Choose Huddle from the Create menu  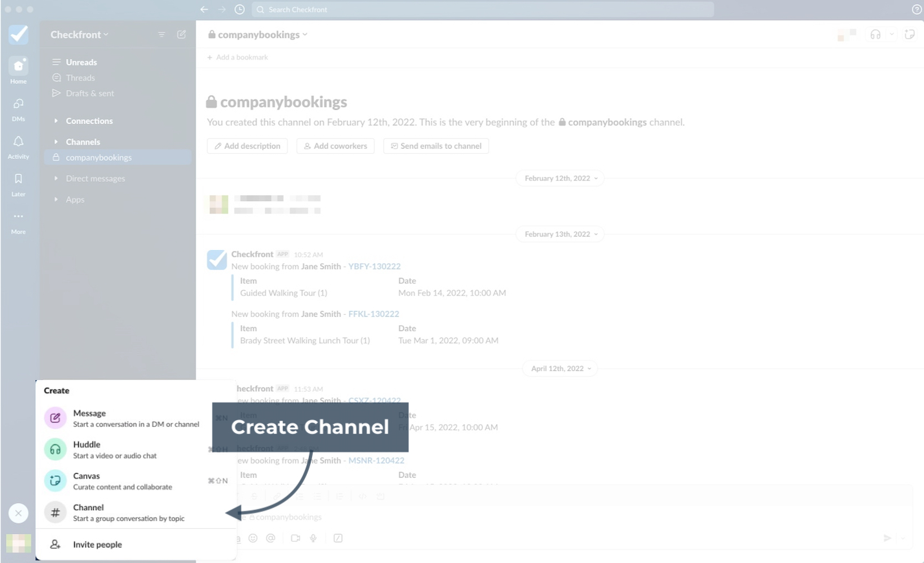tap(136, 450)
